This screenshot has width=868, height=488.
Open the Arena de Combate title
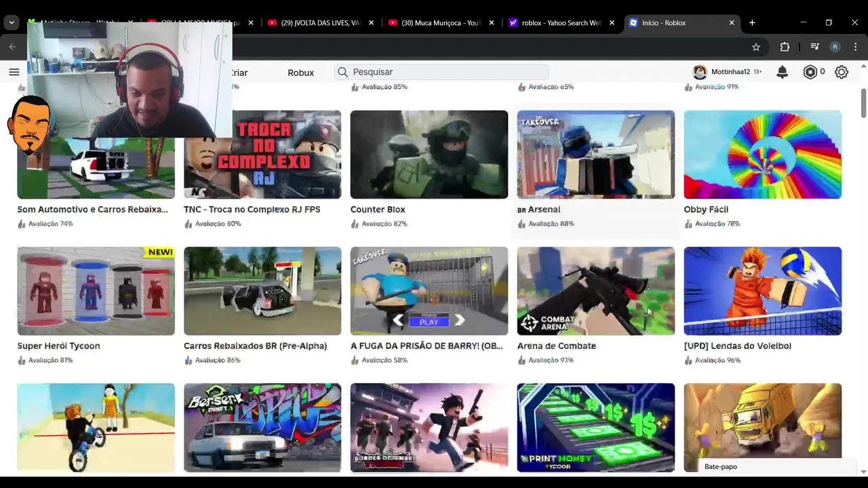point(557,346)
